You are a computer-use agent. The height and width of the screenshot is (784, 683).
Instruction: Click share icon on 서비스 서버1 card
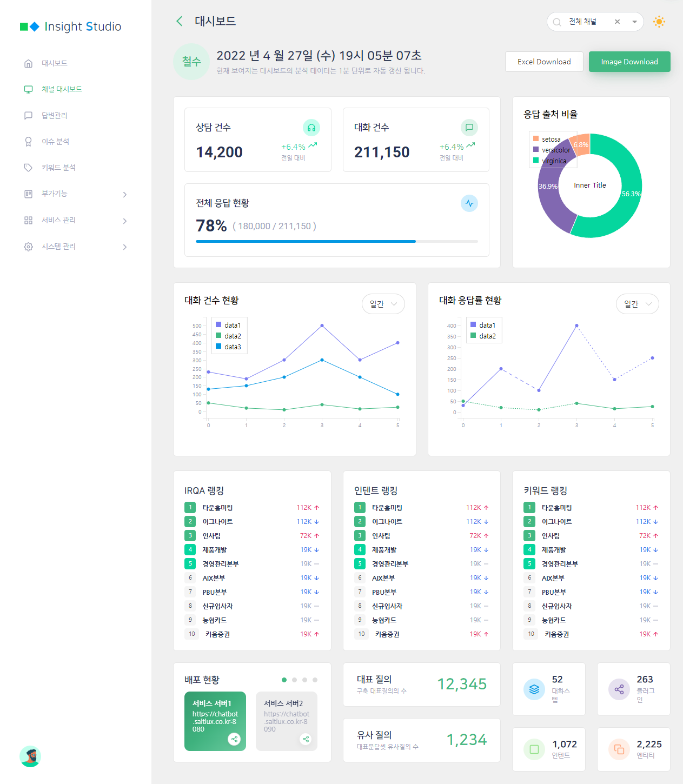[234, 739]
